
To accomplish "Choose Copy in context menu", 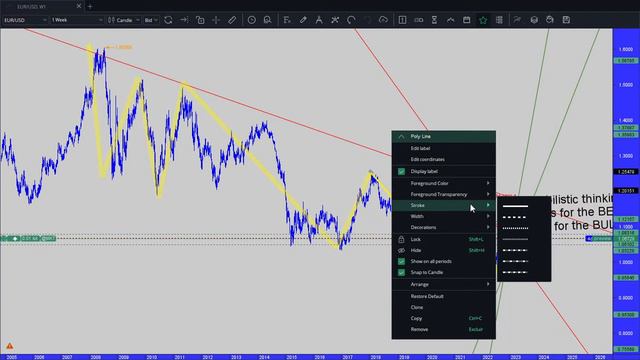I will pos(444,318).
